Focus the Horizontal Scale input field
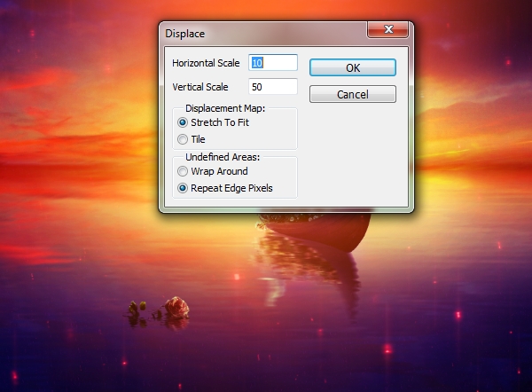The height and width of the screenshot is (392, 532). pyautogui.click(x=273, y=63)
